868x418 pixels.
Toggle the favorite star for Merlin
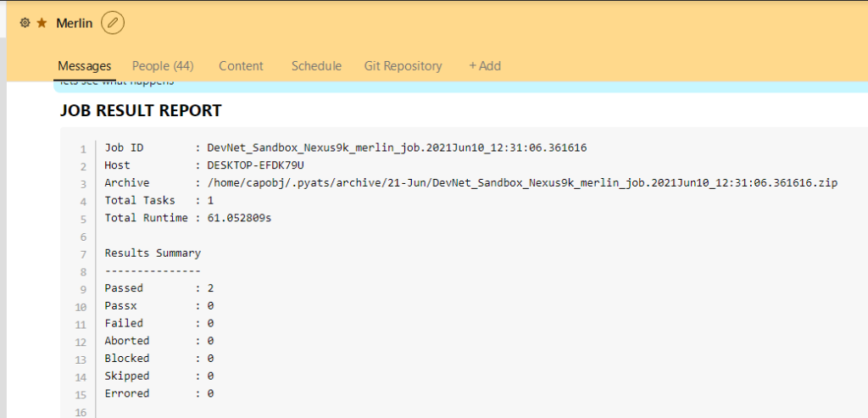pos(42,23)
